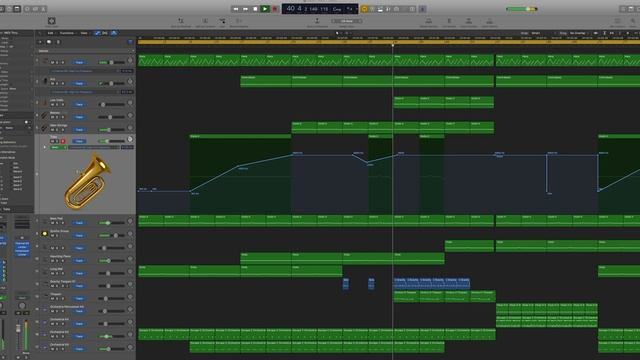The width and height of the screenshot is (640, 360).
Task: Click the yellow cycle range in the ruler
Action: pos(389,42)
